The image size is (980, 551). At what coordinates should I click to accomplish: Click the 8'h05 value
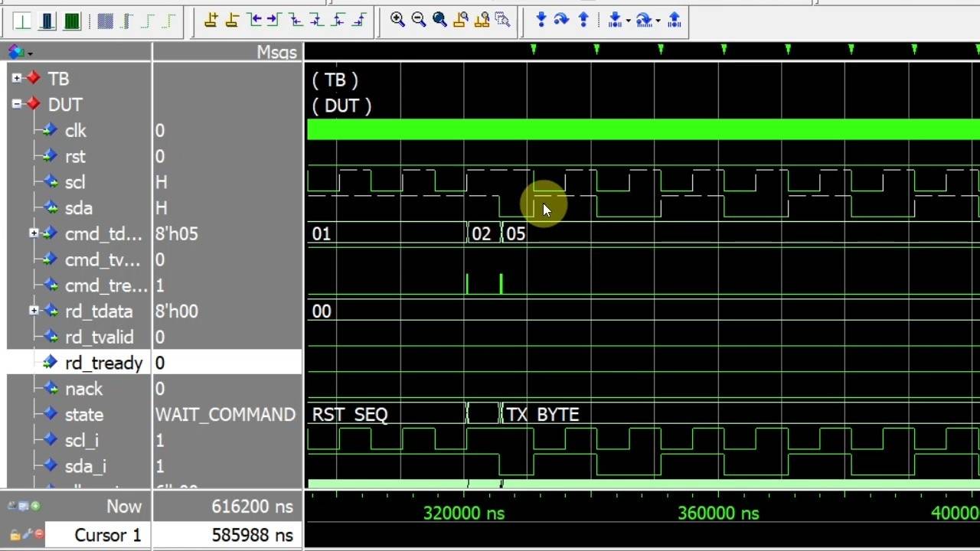coord(177,234)
